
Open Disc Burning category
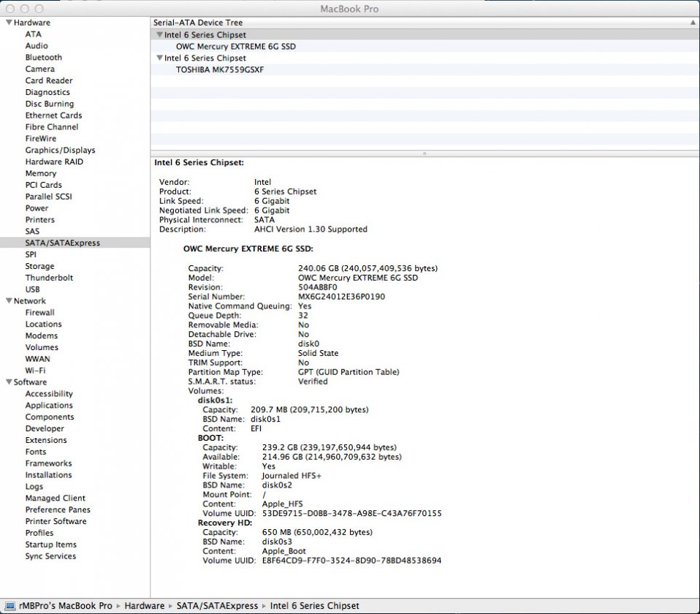[50, 104]
